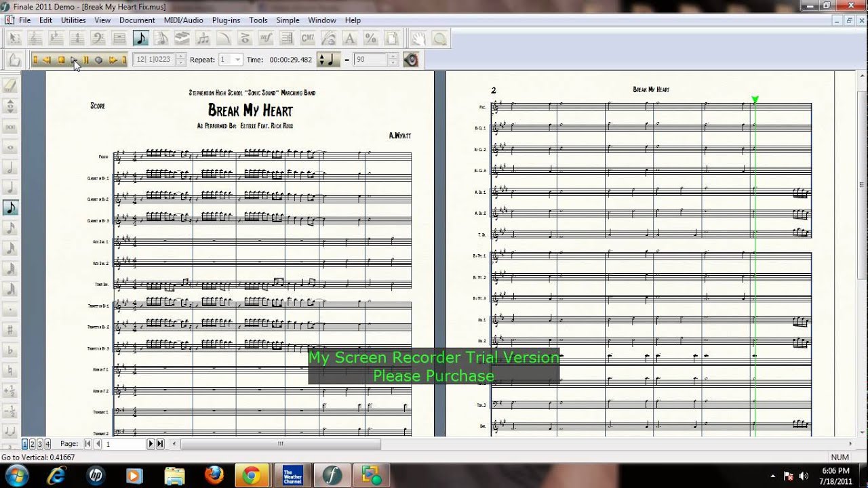Switch to Layer 1
The width and height of the screenshot is (868, 488).
click(25, 444)
